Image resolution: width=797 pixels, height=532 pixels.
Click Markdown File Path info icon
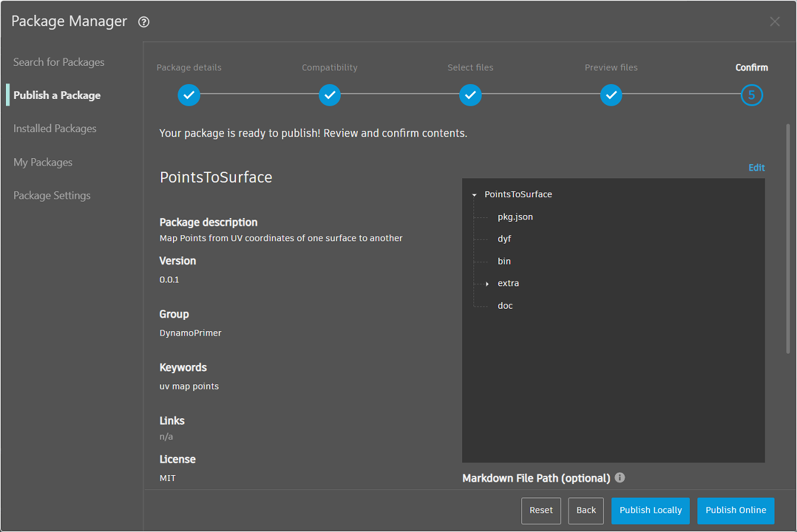tap(620, 478)
